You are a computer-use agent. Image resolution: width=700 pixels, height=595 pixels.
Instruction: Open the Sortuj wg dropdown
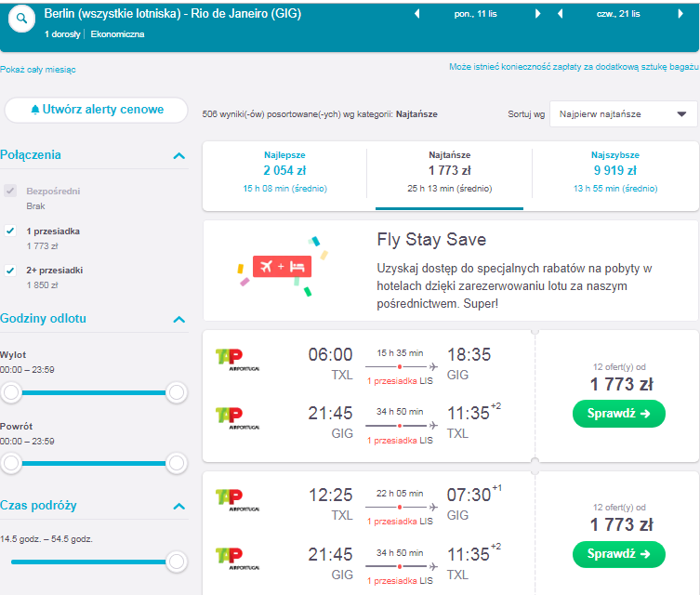(623, 114)
